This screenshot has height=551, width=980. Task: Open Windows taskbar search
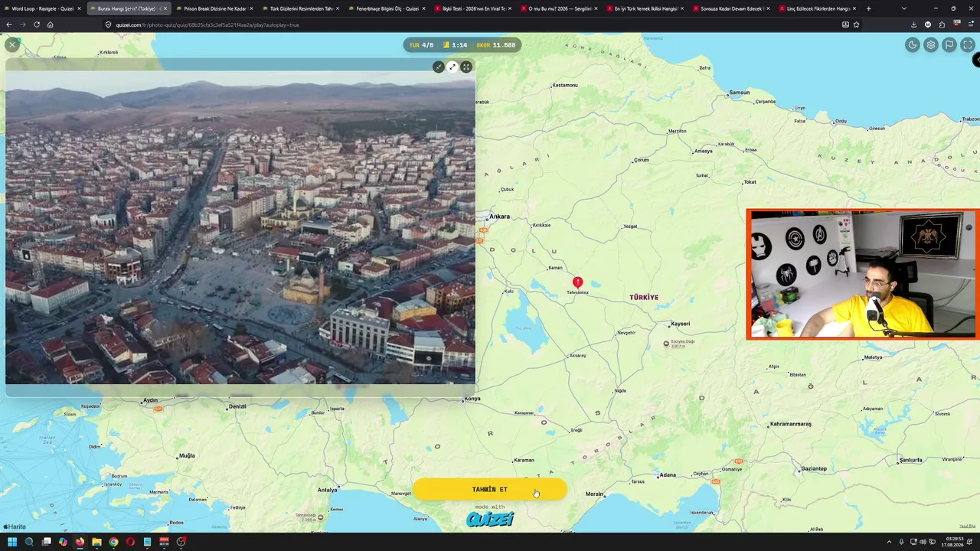(29, 542)
